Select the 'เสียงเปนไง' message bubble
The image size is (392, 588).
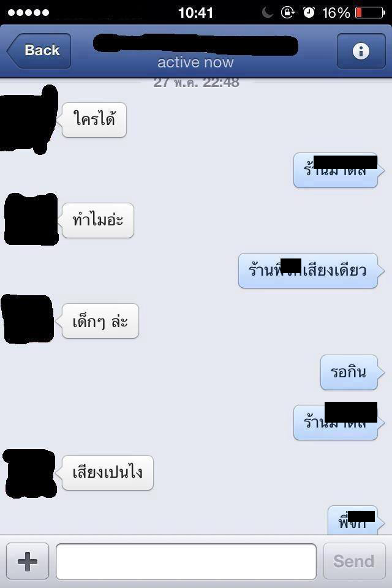click(108, 472)
